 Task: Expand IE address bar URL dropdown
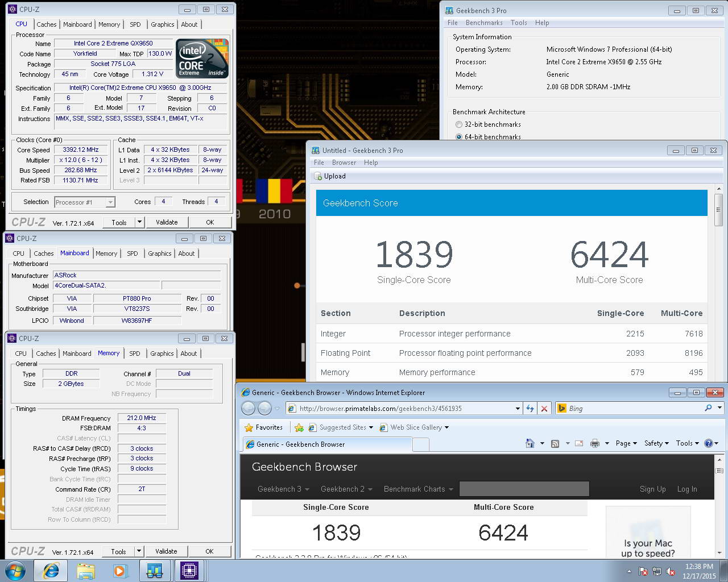[518, 408]
